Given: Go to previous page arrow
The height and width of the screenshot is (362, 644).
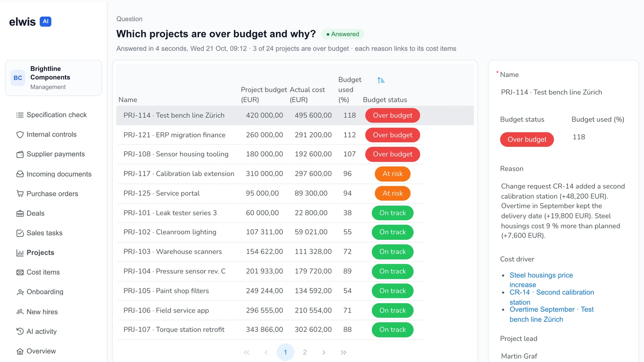Looking at the screenshot, I should (266, 352).
